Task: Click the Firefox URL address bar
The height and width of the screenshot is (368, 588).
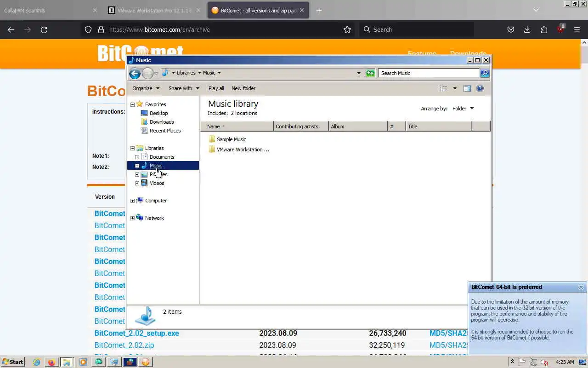Action: (225, 29)
